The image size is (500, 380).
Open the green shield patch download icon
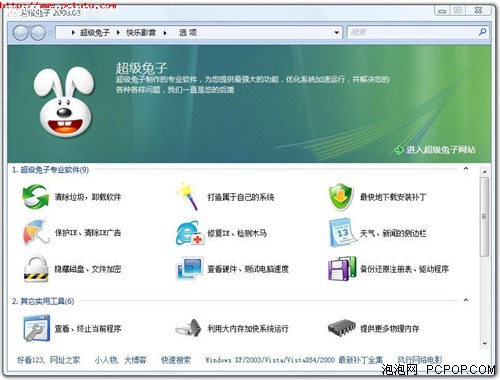341,197
